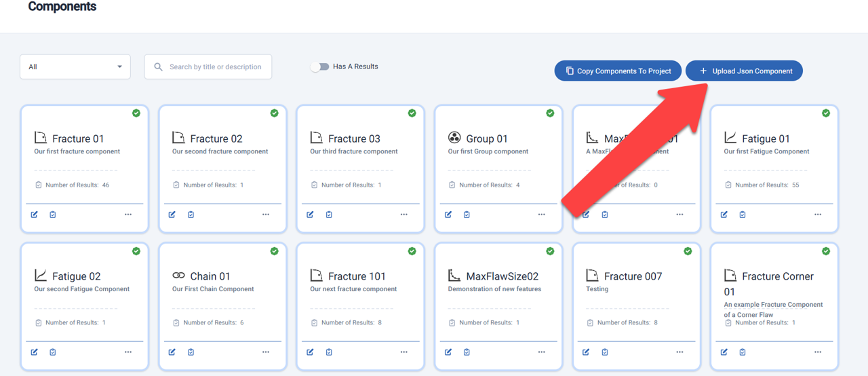Open results icon on MaxFlawSize02 card
Image resolution: width=868 pixels, height=376 pixels.
467,352
